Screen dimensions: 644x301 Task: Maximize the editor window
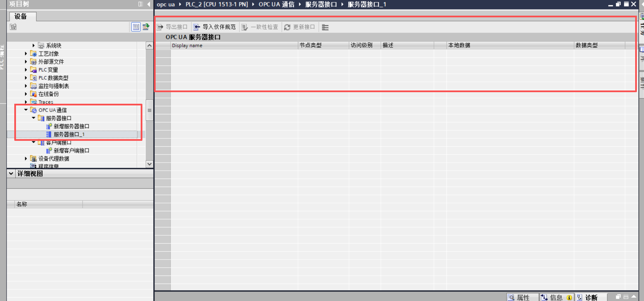point(626,4)
